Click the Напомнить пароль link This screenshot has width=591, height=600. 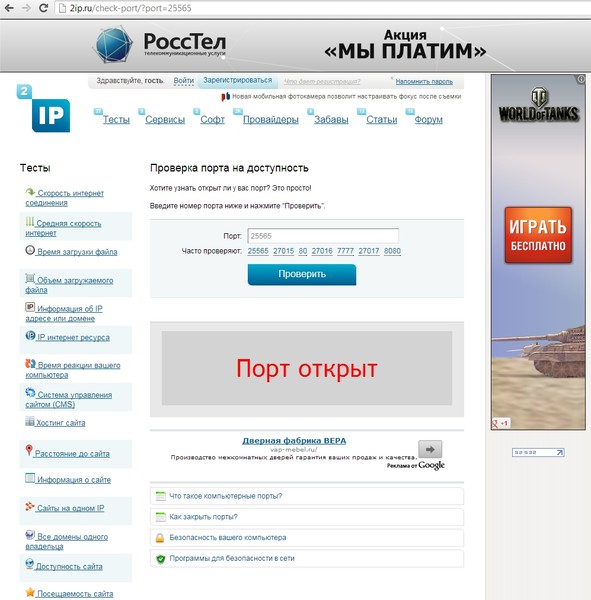pyautogui.click(x=424, y=82)
